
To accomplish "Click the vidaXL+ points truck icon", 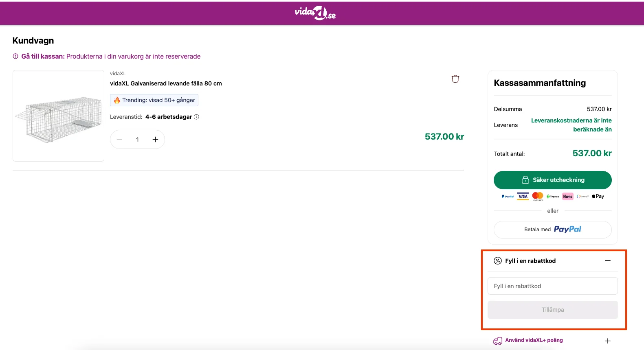I will (497, 341).
